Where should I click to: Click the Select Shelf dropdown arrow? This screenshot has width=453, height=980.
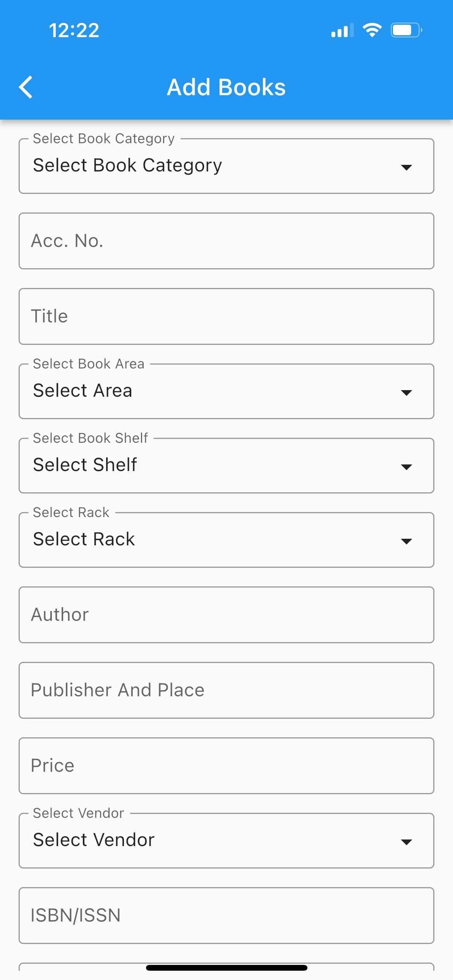406,467
